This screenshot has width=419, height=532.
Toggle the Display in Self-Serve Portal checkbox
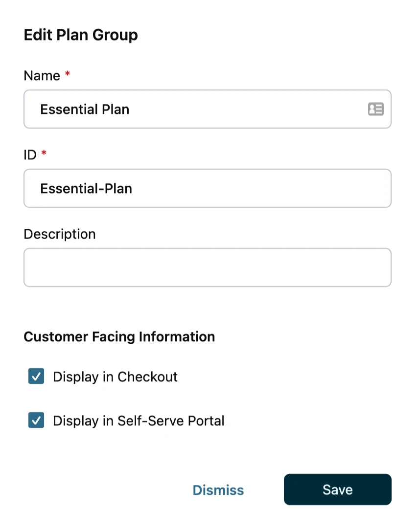(x=36, y=421)
